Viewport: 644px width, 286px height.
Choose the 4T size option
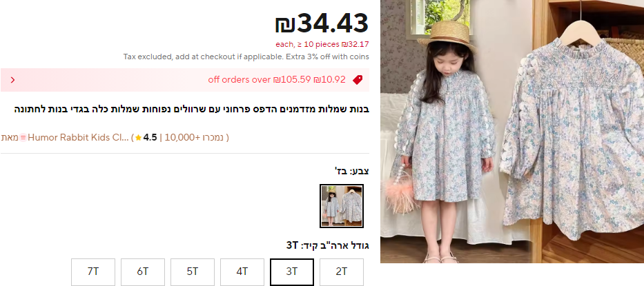242,272
